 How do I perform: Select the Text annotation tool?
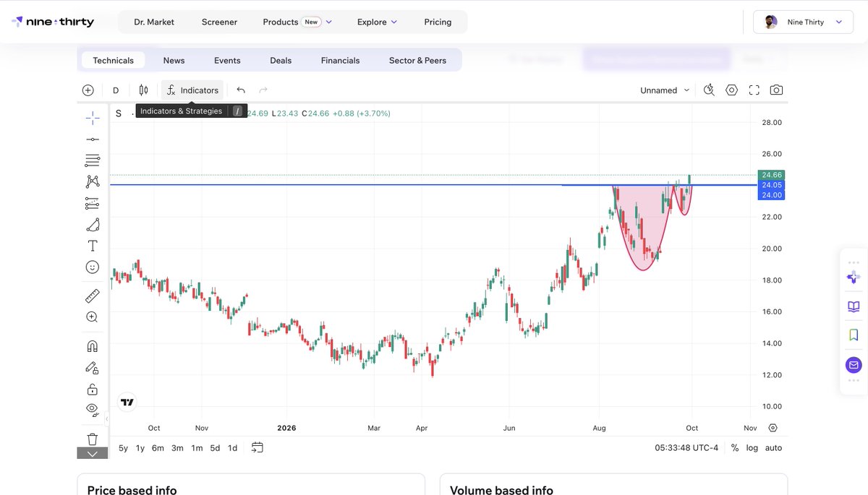pyautogui.click(x=93, y=246)
